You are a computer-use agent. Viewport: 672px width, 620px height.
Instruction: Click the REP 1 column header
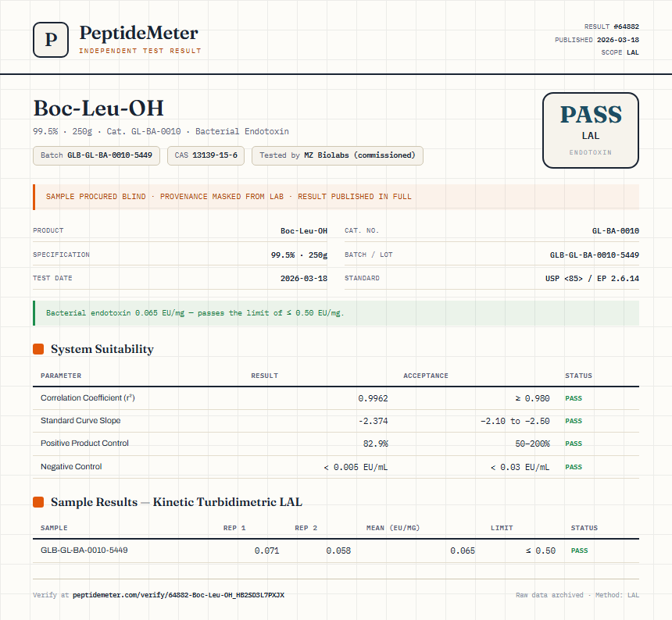tap(234, 528)
